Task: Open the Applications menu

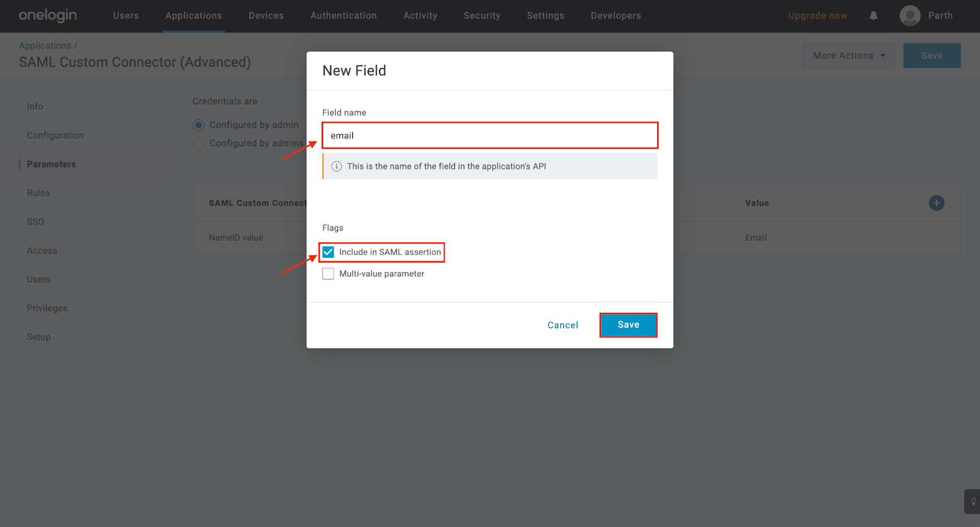Action: pos(194,16)
